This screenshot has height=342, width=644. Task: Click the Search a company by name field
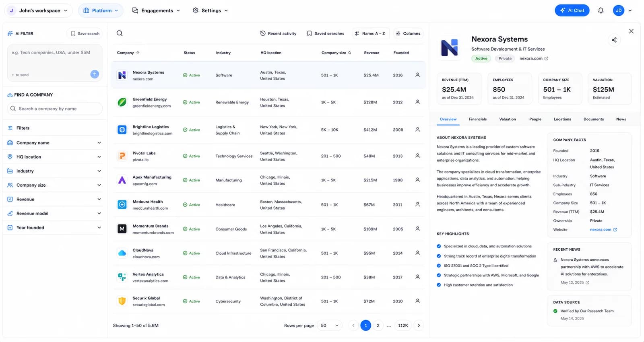(55, 109)
